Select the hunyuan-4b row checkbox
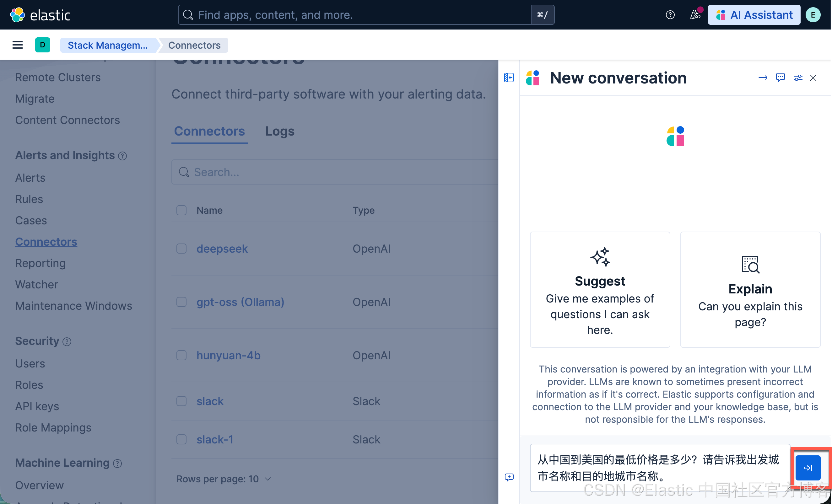The image size is (832, 504). [x=181, y=355]
